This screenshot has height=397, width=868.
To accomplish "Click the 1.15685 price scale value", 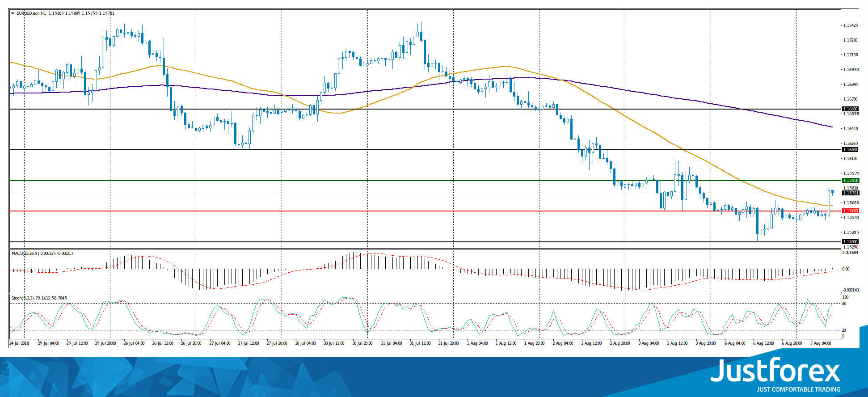I will [x=850, y=203].
